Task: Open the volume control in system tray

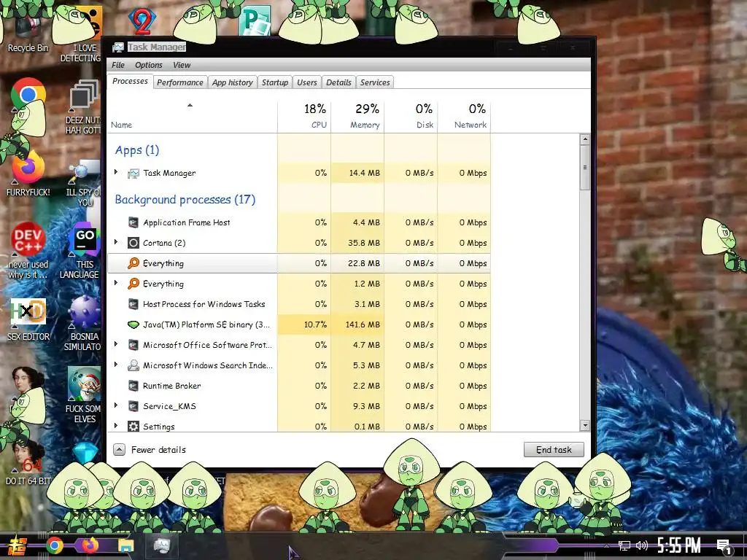Action: point(642,545)
